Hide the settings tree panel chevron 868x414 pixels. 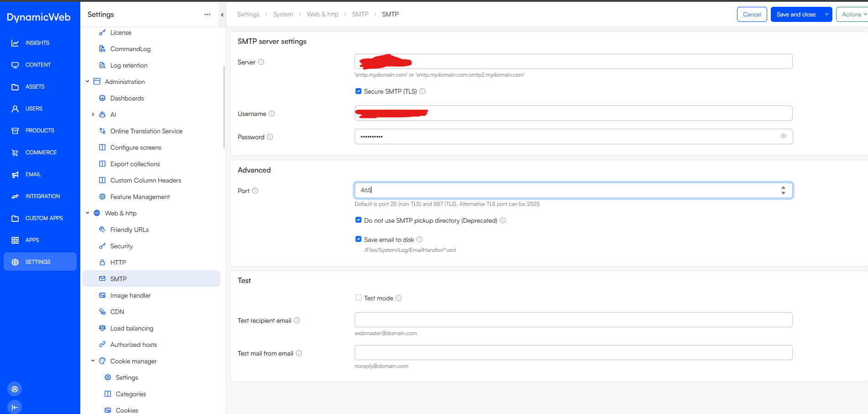coord(222,15)
